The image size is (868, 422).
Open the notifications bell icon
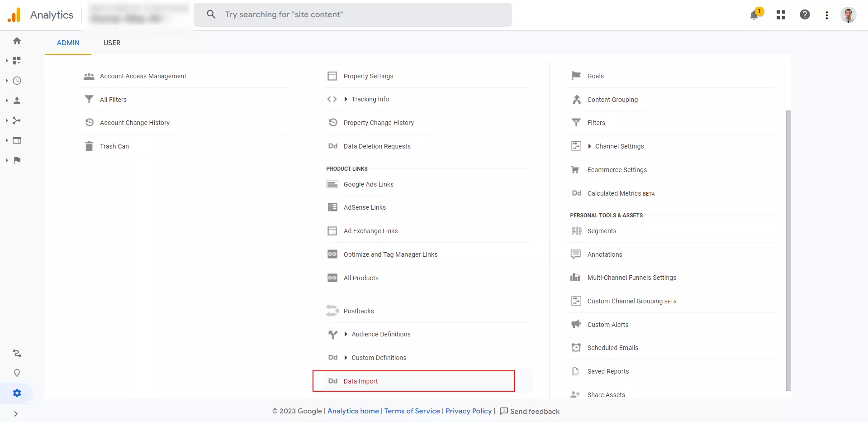754,15
